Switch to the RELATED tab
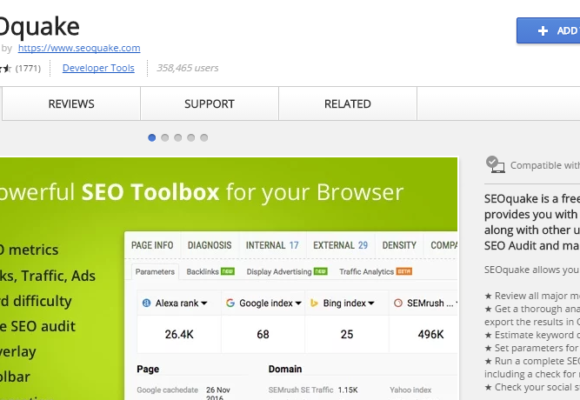 [x=348, y=104]
